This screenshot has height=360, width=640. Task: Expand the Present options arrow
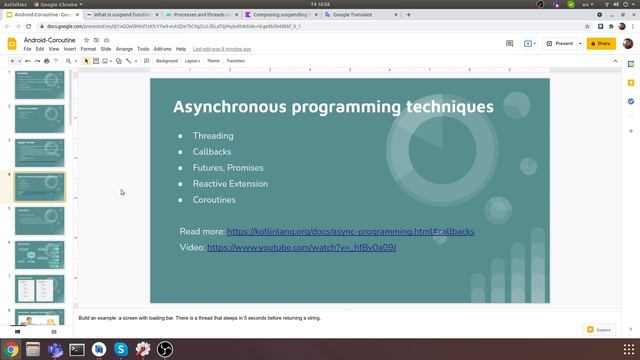pos(580,43)
